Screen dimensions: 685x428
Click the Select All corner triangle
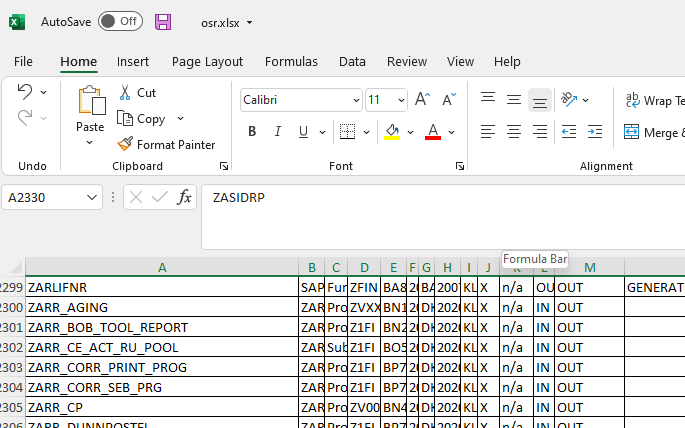tap(17, 267)
